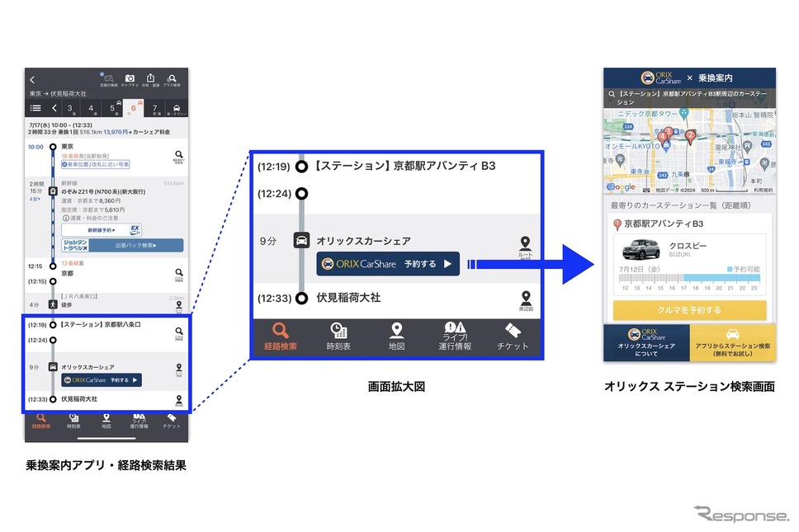Tap ORIX CarShare reserve button in enlarged view
This screenshot has width=799, height=532.
click(388, 264)
